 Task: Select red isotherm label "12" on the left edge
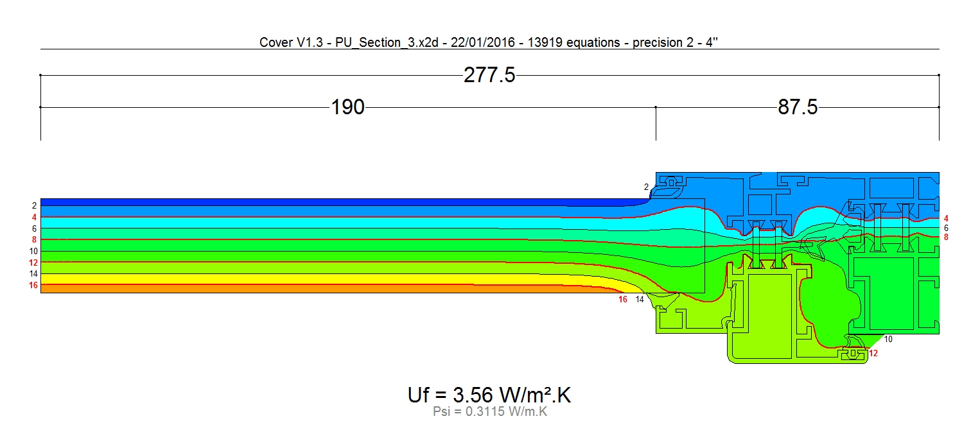coord(33,263)
